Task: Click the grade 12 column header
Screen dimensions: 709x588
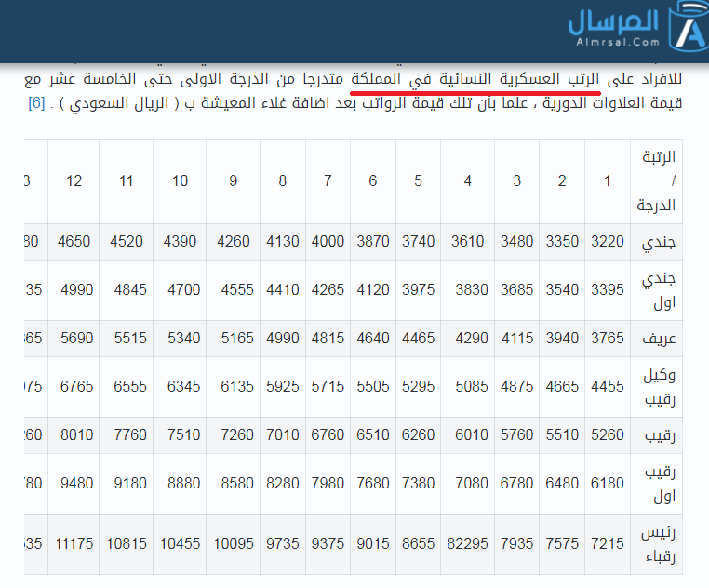Action: pyautogui.click(x=74, y=180)
